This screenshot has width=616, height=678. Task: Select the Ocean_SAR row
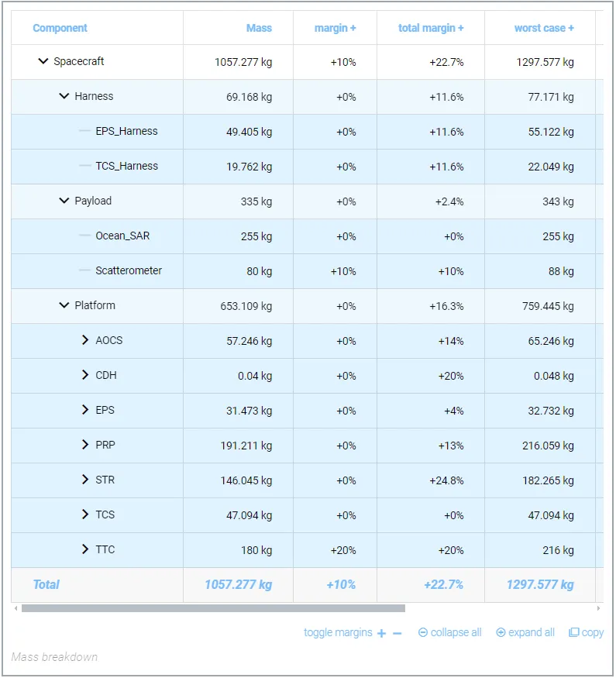[x=122, y=236]
